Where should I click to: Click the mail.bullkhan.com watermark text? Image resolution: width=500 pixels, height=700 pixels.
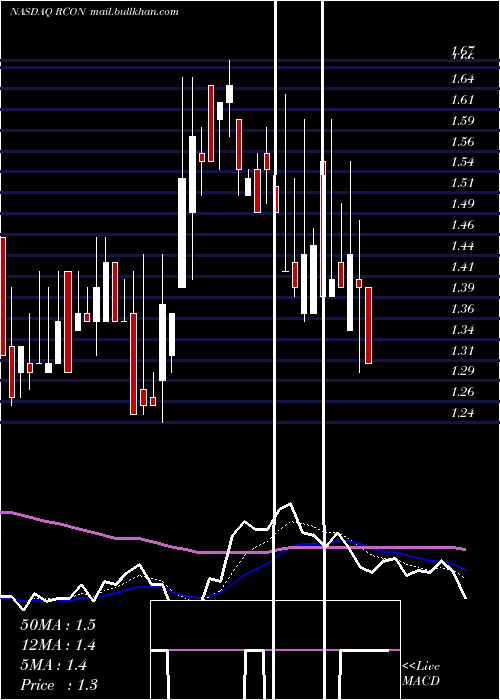click(134, 12)
